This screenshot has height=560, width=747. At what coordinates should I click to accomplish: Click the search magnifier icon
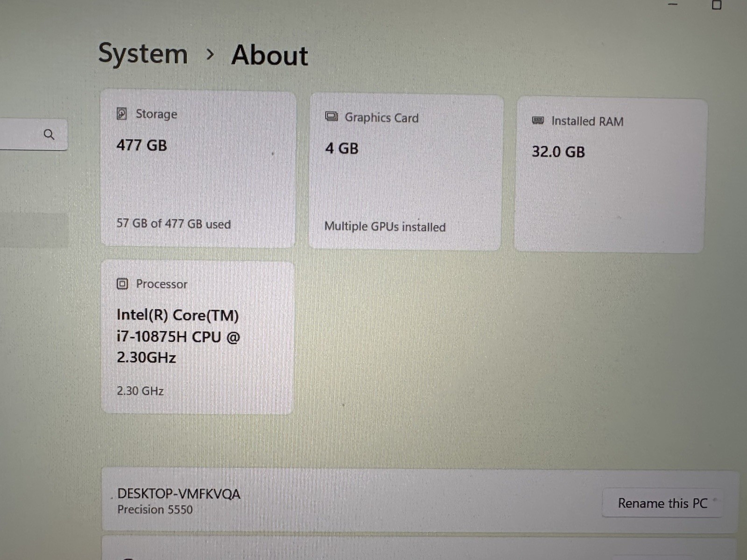click(49, 135)
